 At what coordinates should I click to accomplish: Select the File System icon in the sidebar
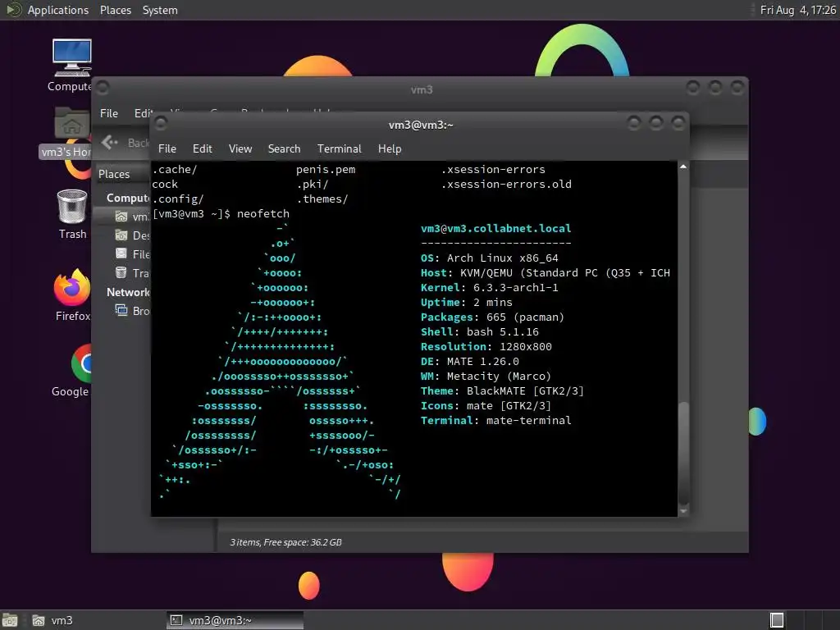click(x=121, y=254)
